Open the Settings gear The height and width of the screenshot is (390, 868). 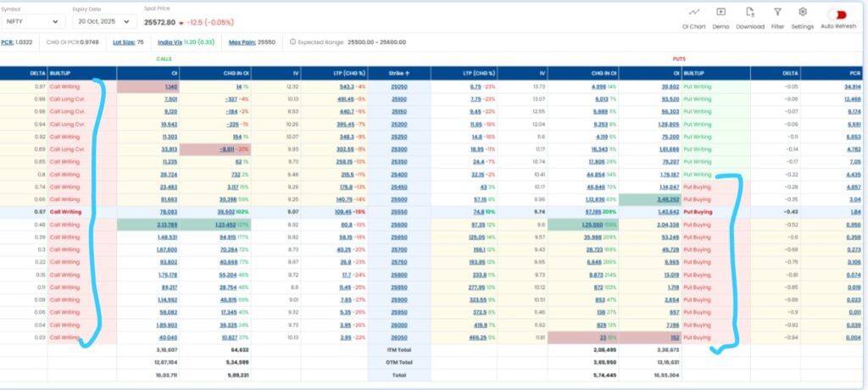[x=802, y=13]
